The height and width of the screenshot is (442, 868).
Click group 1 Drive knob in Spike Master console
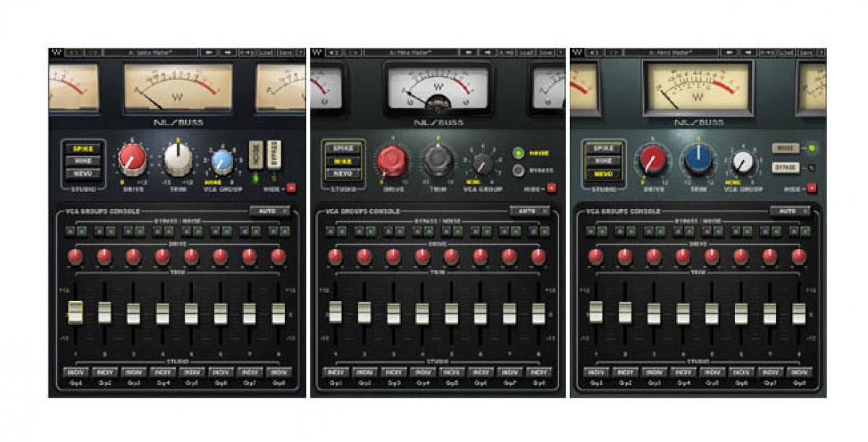[75, 256]
